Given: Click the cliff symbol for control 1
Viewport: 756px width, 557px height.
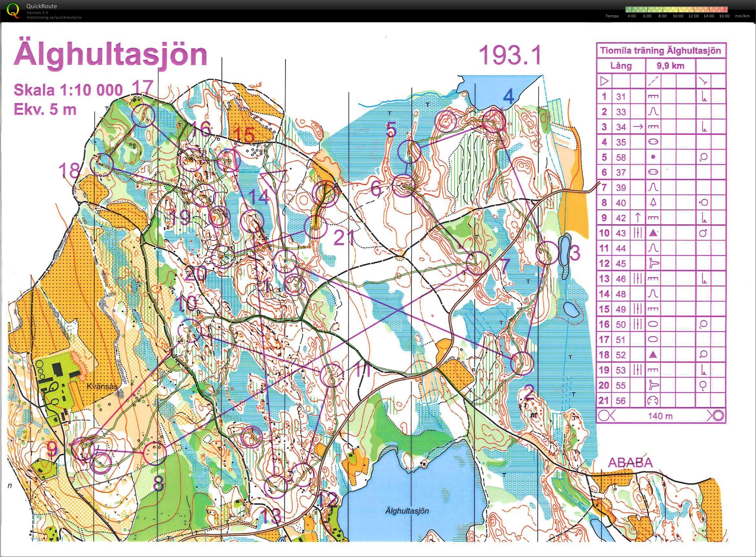Looking at the screenshot, I should pos(653,97).
